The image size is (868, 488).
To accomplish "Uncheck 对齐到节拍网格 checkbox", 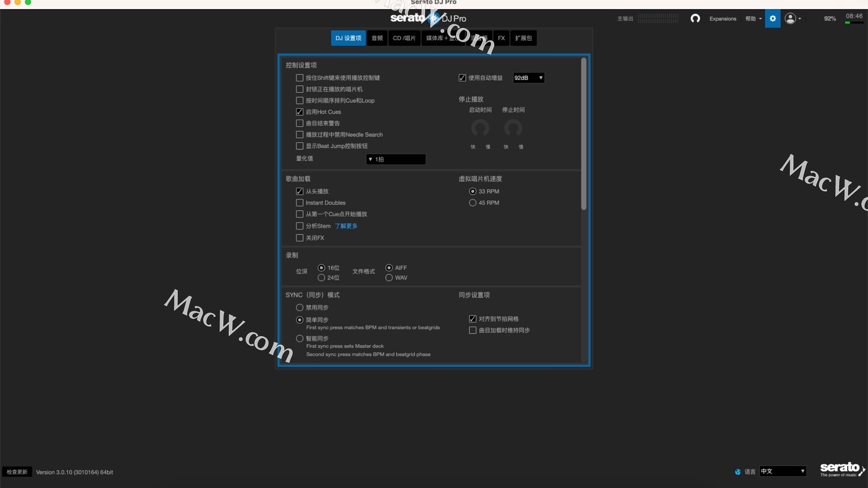I will (472, 319).
